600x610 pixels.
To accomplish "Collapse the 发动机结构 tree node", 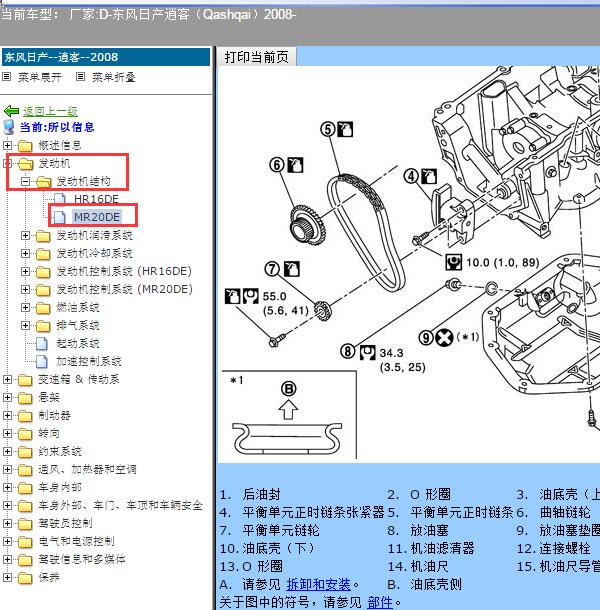I will [x=25, y=181].
